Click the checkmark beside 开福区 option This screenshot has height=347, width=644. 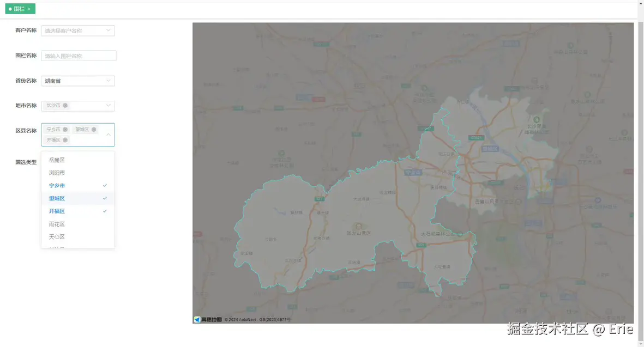pos(104,211)
